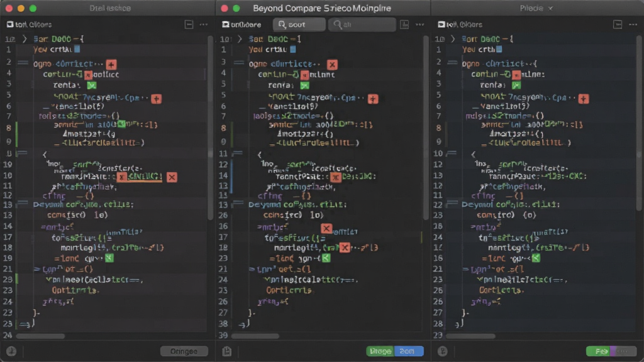Click the green button below right pane

(x=599, y=351)
